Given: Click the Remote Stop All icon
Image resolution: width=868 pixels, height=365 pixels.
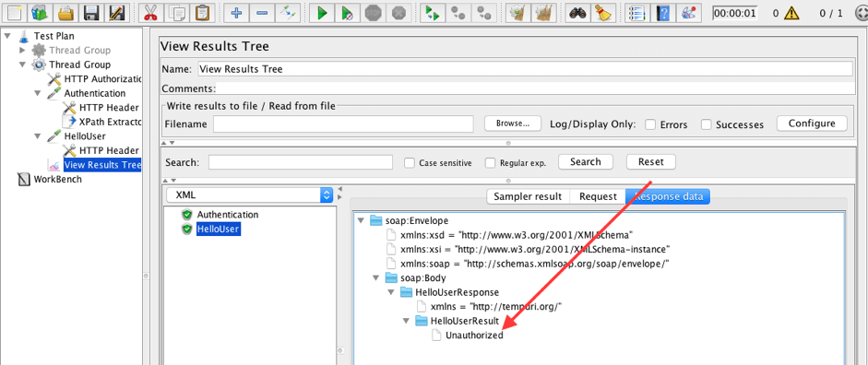Looking at the screenshot, I should (x=458, y=12).
